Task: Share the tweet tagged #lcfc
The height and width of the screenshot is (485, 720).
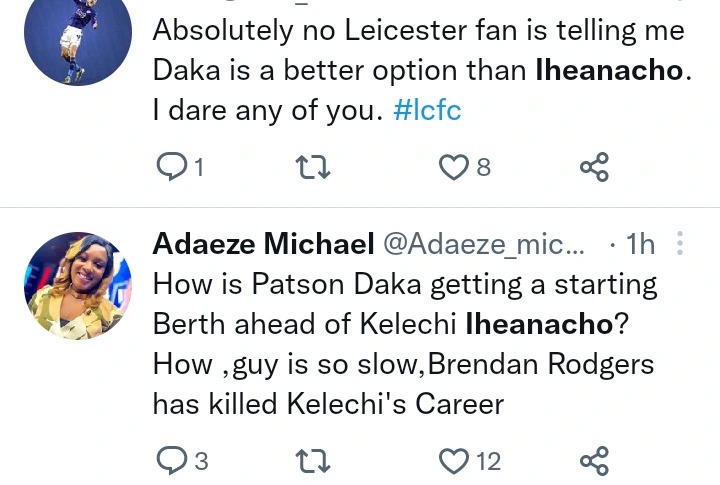Action: [x=594, y=167]
